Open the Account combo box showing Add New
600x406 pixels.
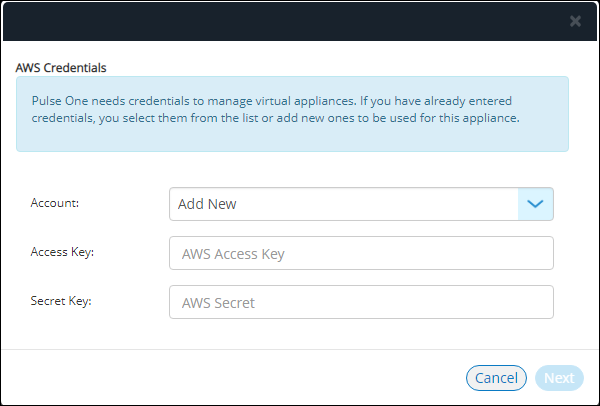click(361, 204)
